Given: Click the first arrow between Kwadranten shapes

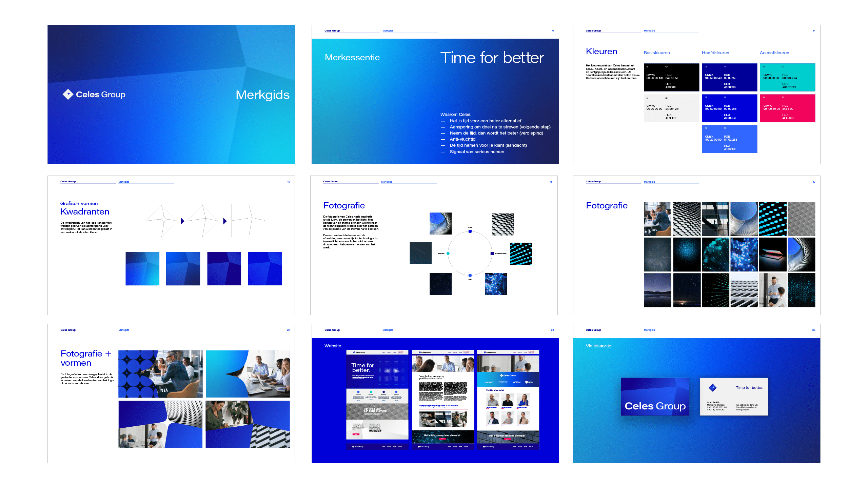Looking at the screenshot, I should point(182,221).
